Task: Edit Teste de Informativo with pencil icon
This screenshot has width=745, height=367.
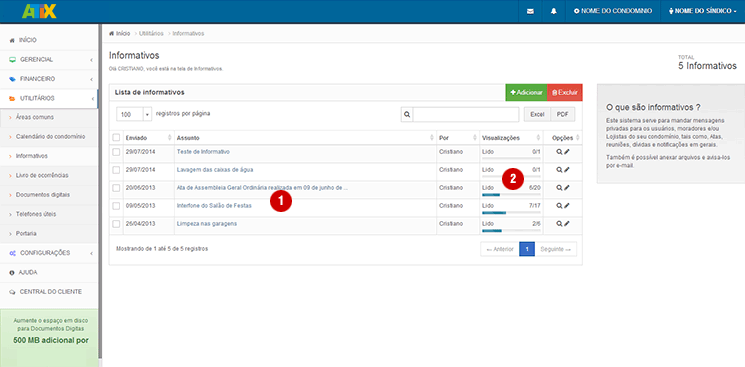Action: 567,152
